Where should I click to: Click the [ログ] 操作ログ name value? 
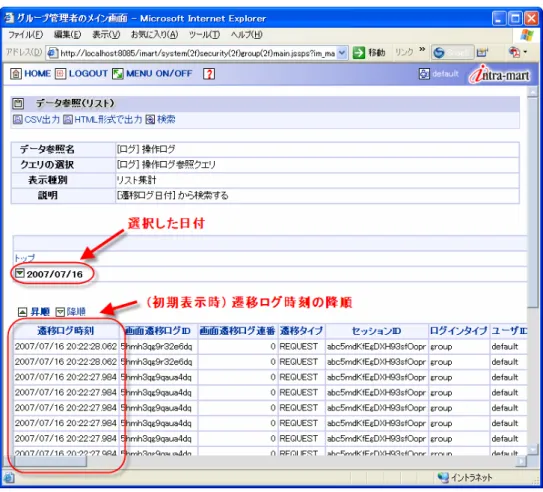[x=146, y=150]
